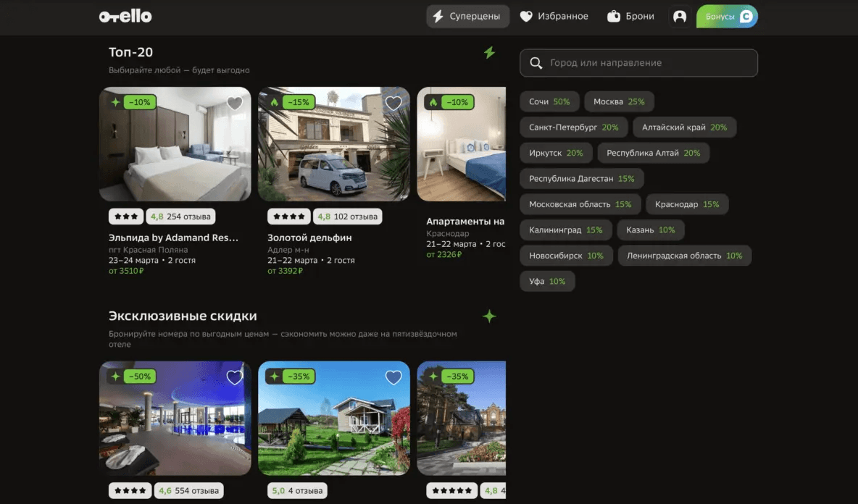Select the Санкт-Петербург 20% chip

click(573, 127)
